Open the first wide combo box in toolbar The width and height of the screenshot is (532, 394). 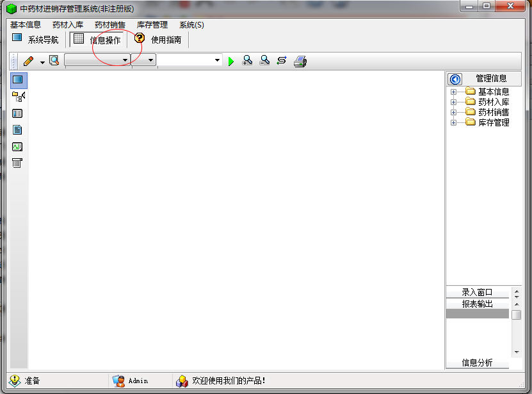[x=97, y=60]
